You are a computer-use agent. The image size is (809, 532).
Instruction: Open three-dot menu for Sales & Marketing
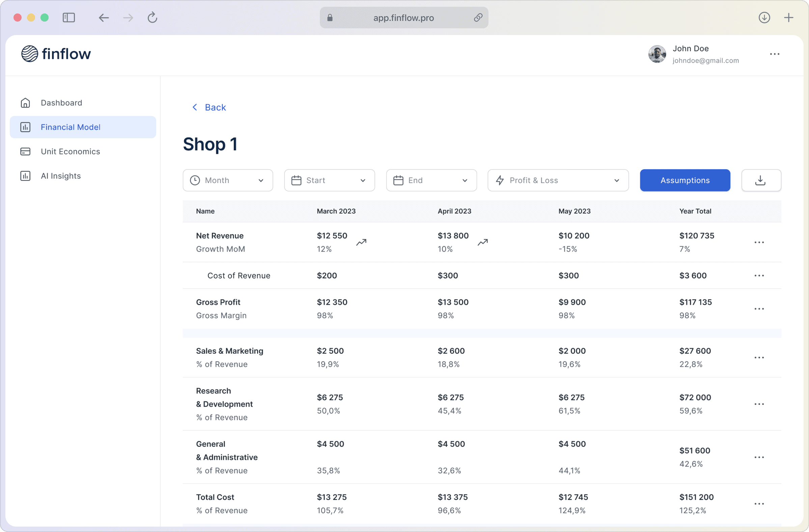[x=759, y=357]
